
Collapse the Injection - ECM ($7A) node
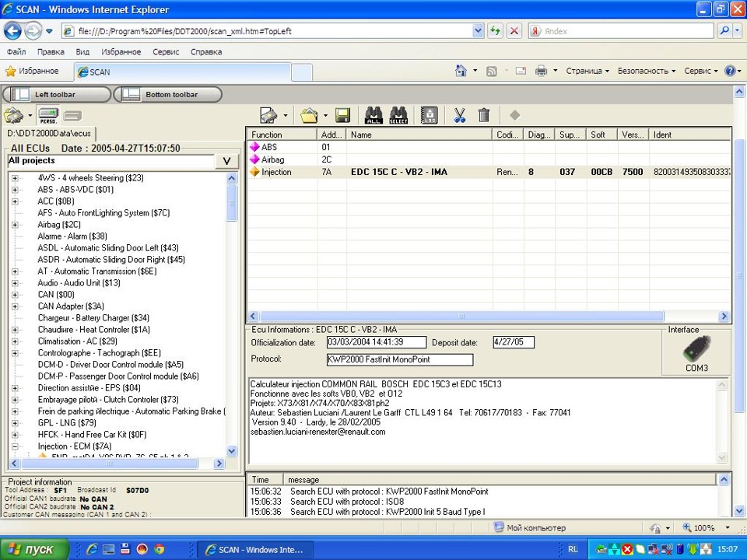tap(15, 446)
